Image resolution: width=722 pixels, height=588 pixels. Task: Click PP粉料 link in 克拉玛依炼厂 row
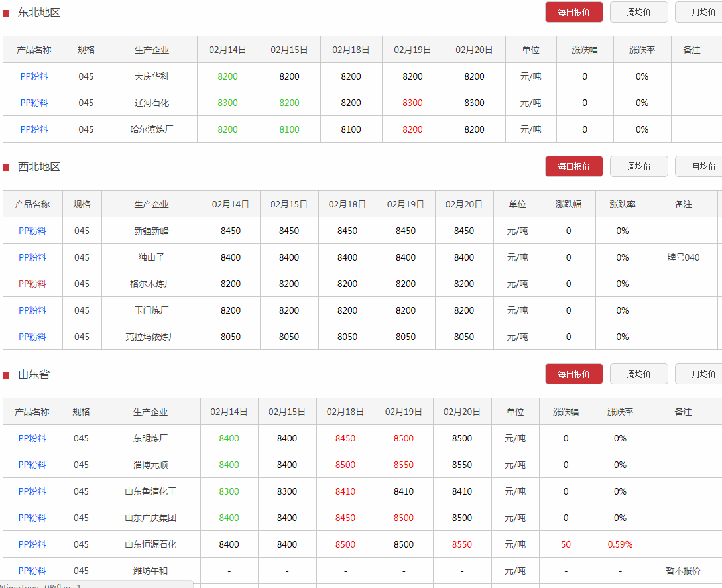coord(32,337)
